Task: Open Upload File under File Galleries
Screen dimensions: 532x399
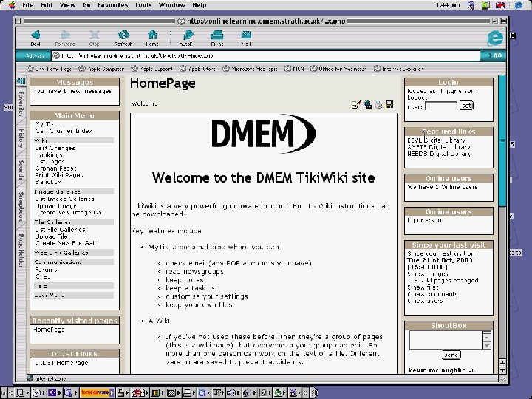Action: (52, 236)
